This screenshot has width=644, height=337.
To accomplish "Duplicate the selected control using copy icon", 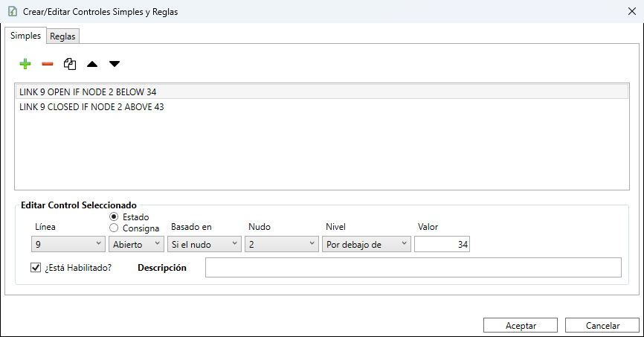I will pyautogui.click(x=70, y=64).
